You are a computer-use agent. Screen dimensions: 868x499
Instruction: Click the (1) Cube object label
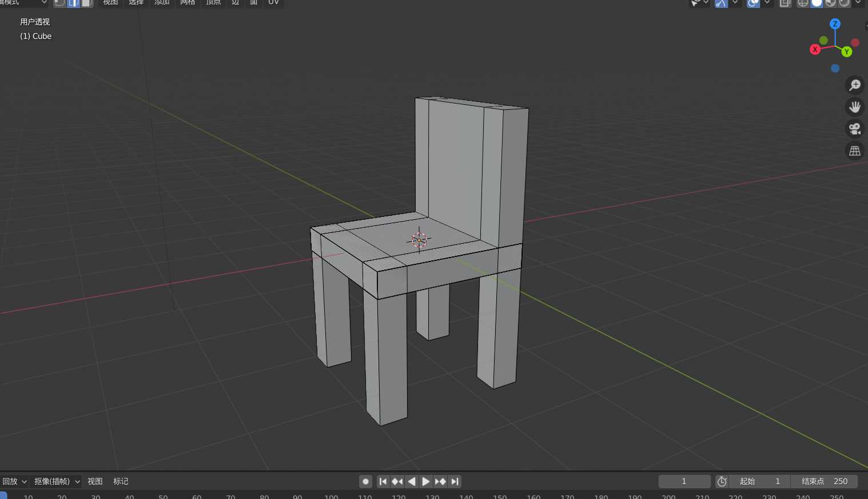[x=36, y=36]
